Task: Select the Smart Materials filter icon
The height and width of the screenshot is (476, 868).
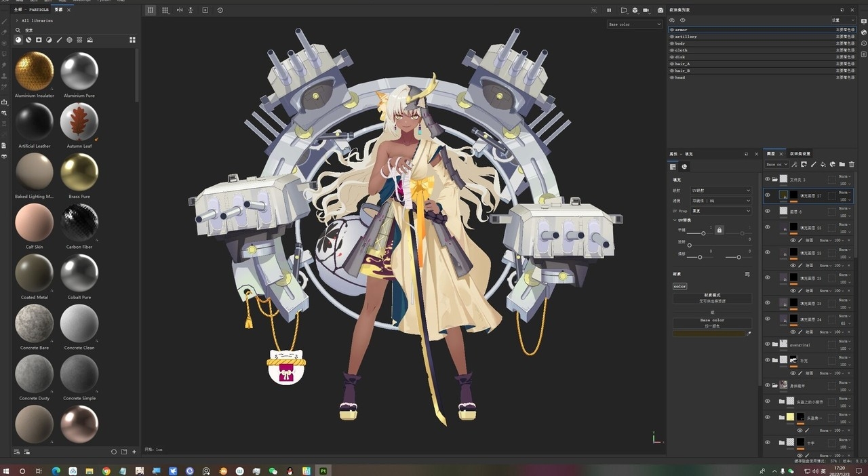Action: 28,40
